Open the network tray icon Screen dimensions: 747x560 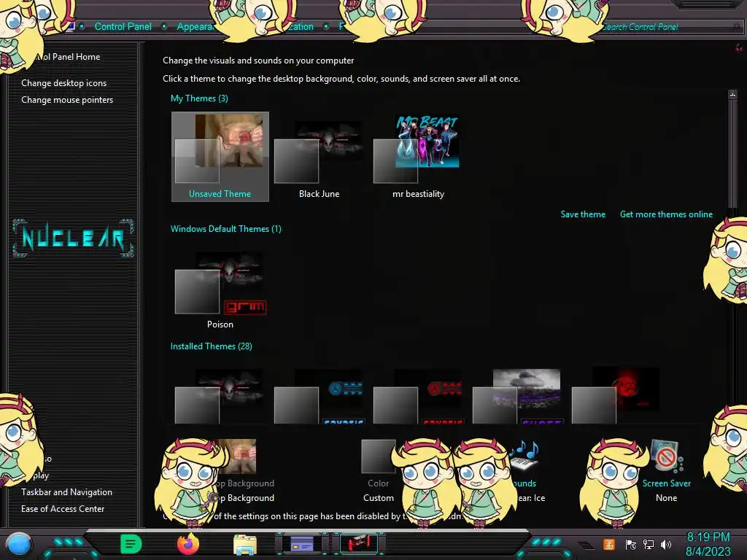click(648, 545)
